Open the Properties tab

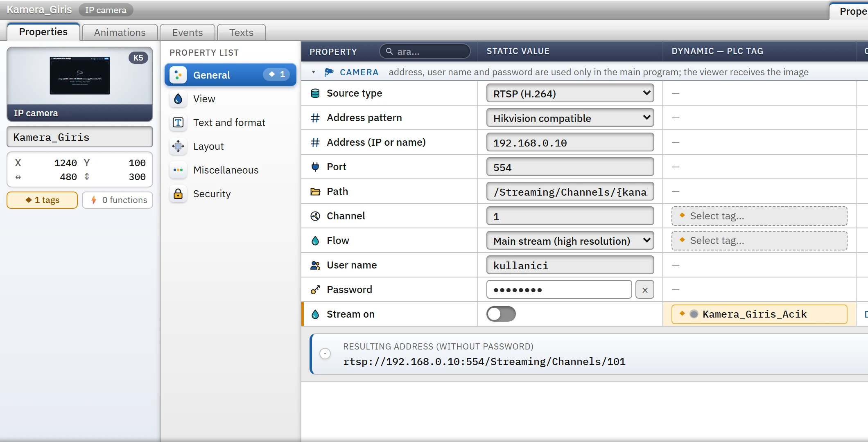pyautogui.click(x=43, y=32)
